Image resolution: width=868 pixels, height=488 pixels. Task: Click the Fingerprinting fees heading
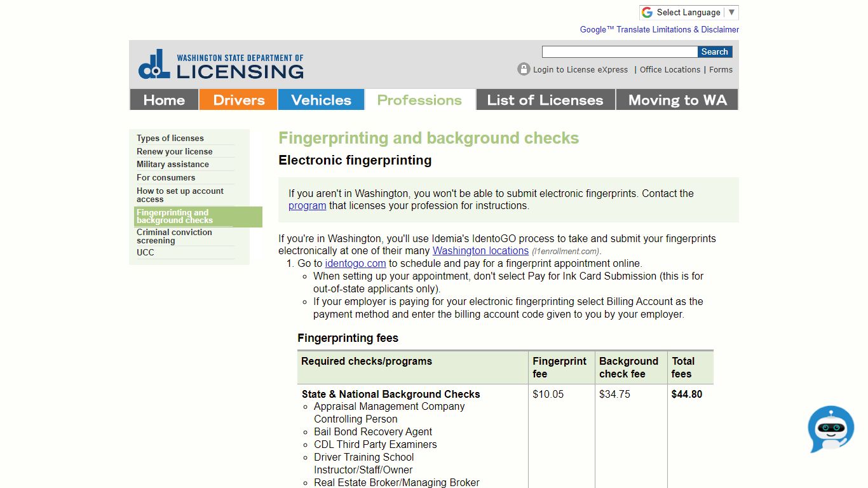tap(348, 338)
